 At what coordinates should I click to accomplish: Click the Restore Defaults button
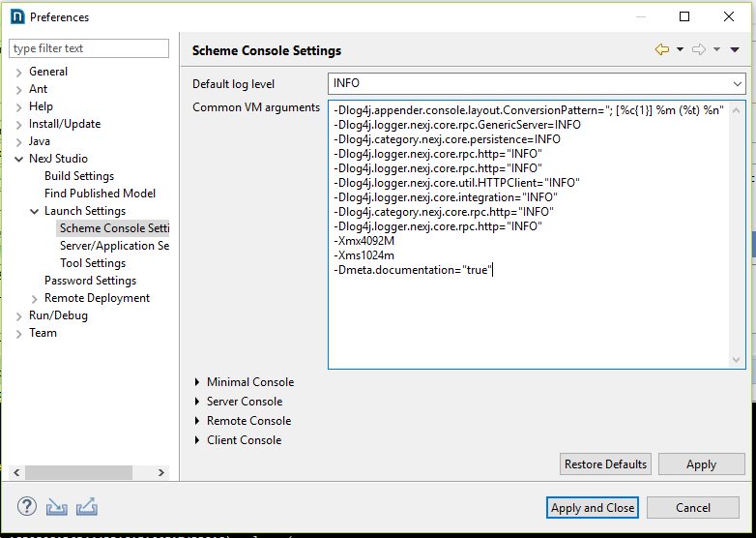[605, 464]
